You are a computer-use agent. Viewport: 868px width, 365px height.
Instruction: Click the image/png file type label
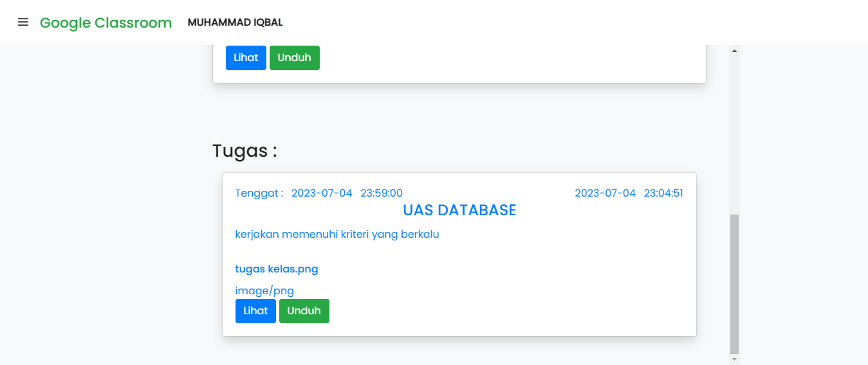[x=264, y=291]
